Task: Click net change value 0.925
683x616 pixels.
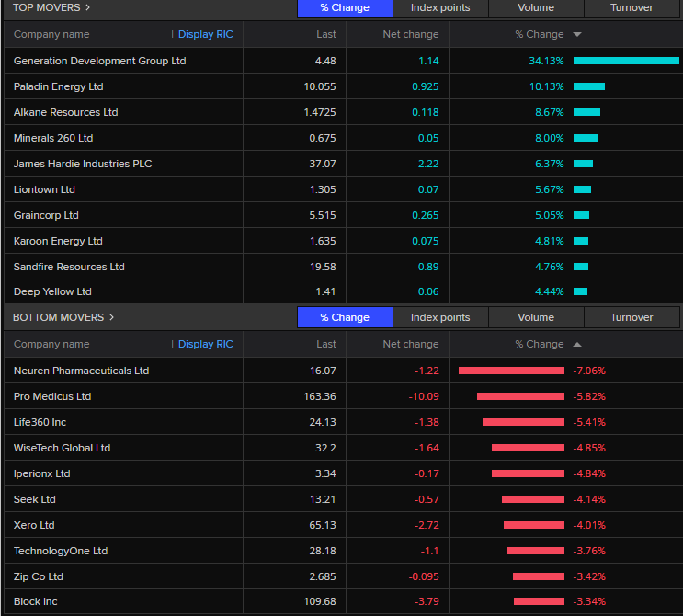Action: pos(425,86)
